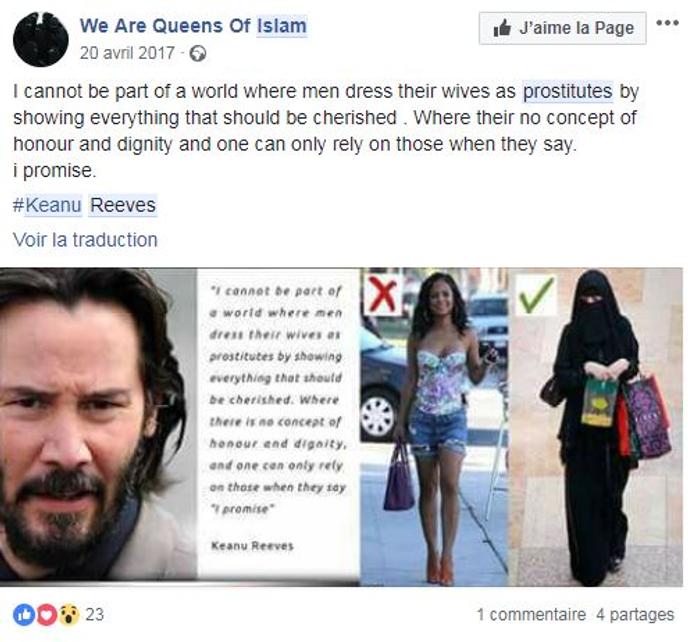
Task: Open the three-dots post options menu
Action: click(667, 23)
